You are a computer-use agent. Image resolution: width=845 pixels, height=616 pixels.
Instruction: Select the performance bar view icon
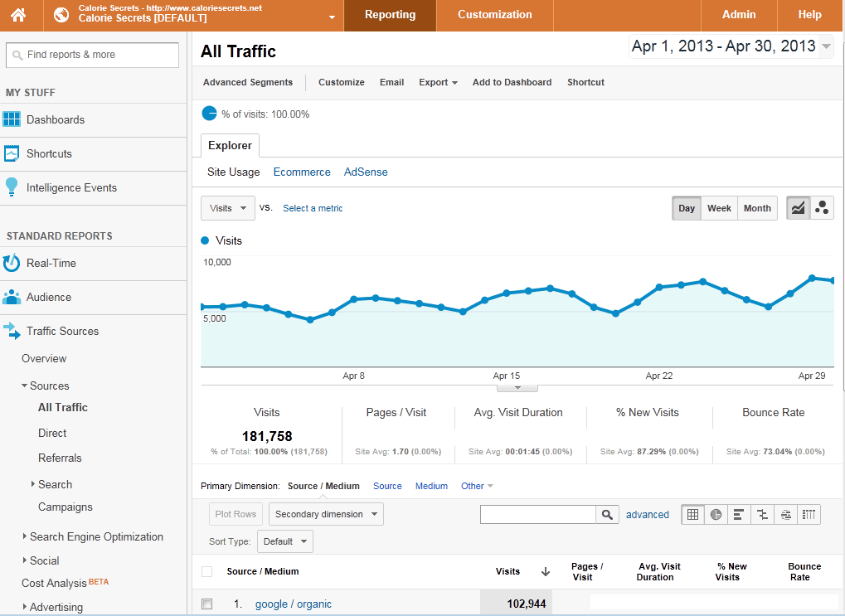pos(739,515)
